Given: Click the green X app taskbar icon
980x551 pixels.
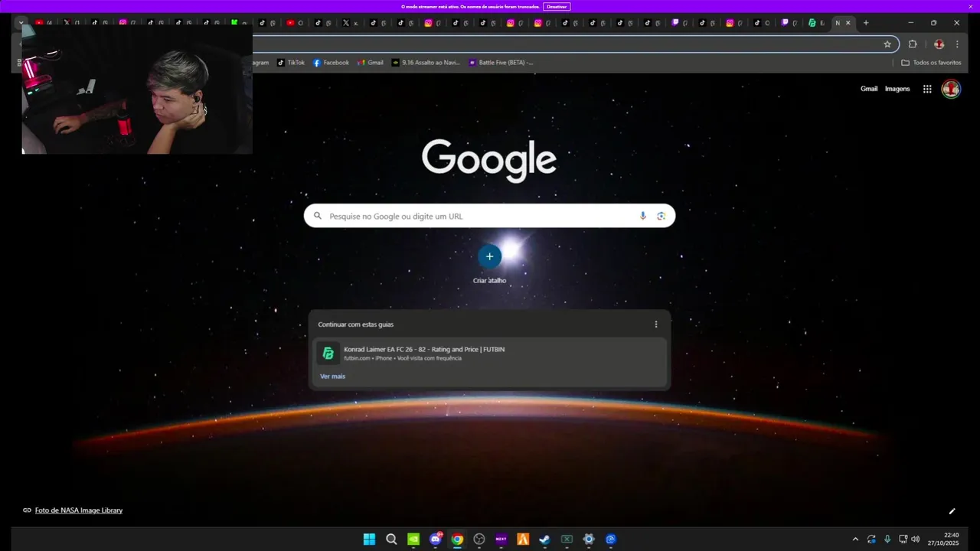Looking at the screenshot, I should pyautogui.click(x=567, y=540).
